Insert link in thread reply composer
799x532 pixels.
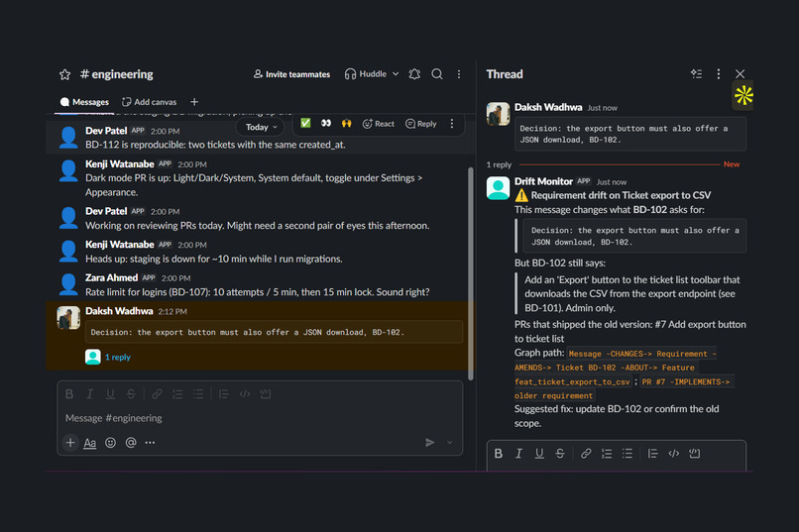click(x=586, y=454)
